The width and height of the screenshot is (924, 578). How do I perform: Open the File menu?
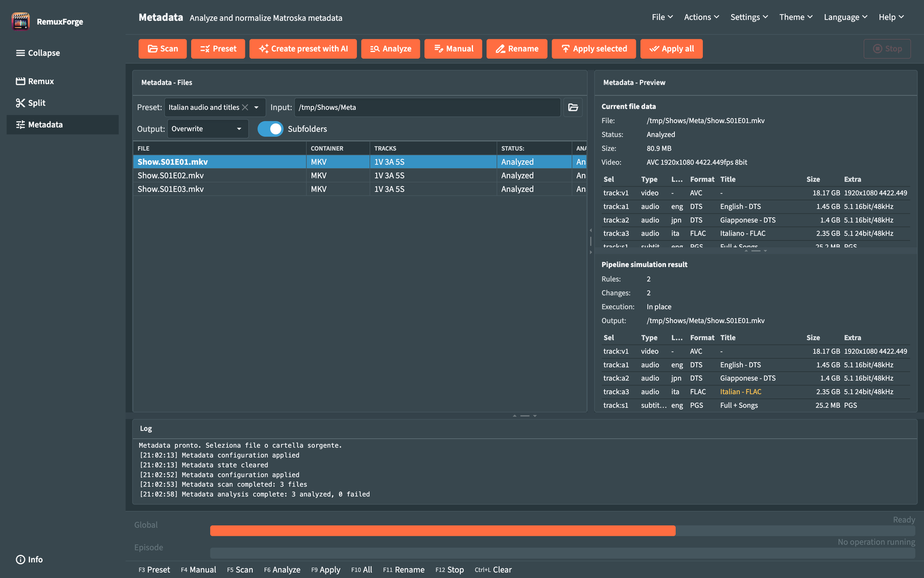[x=662, y=17]
